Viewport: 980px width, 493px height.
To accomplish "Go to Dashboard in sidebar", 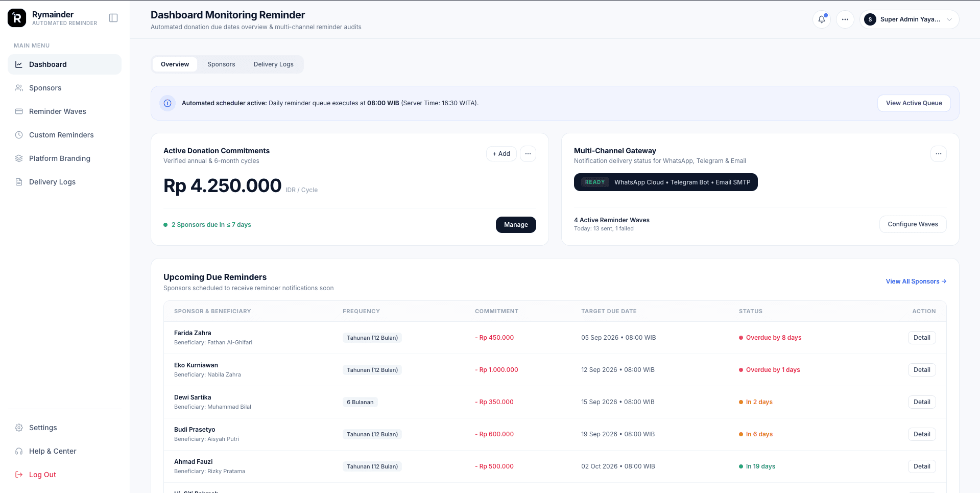I will click(64, 64).
